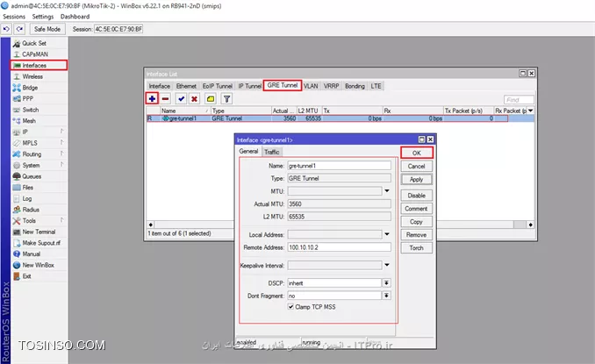Click the Filter funnel icon
The width and height of the screenshot is (595, 364).
click(226, 99)
